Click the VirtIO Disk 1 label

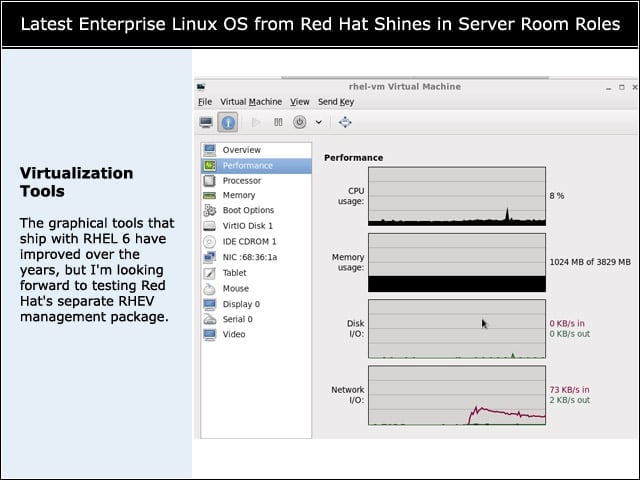[248, 226]
